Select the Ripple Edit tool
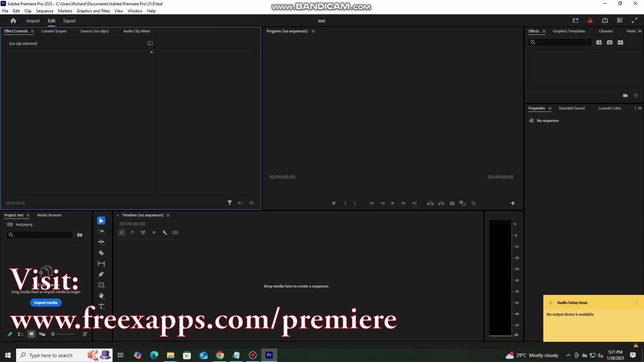The image size is (644, 362). point(101,242)
